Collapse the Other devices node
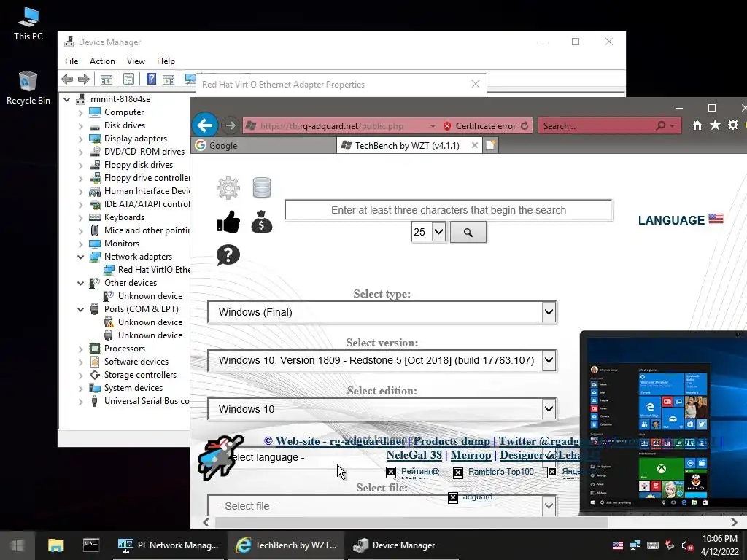This screenshot has width=747, height=560. click(80, 283)
